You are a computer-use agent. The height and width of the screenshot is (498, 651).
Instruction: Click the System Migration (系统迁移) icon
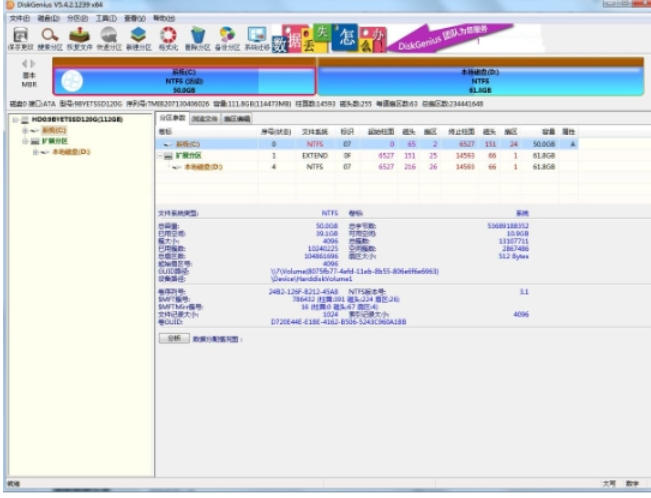pyautogui.click(x=257, y=38)
